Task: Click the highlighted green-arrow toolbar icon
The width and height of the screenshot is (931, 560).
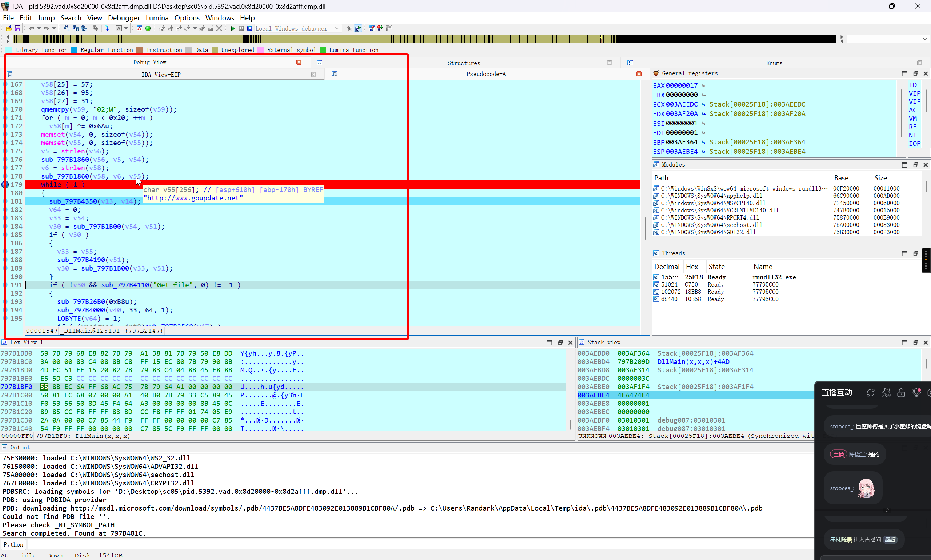Action: pos(358,28)
